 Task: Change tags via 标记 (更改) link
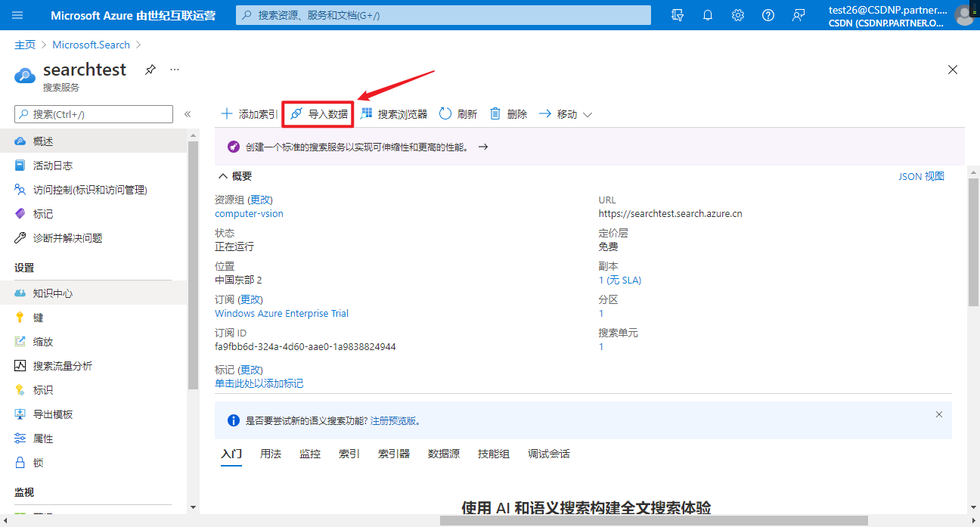(x=250, y=370)
